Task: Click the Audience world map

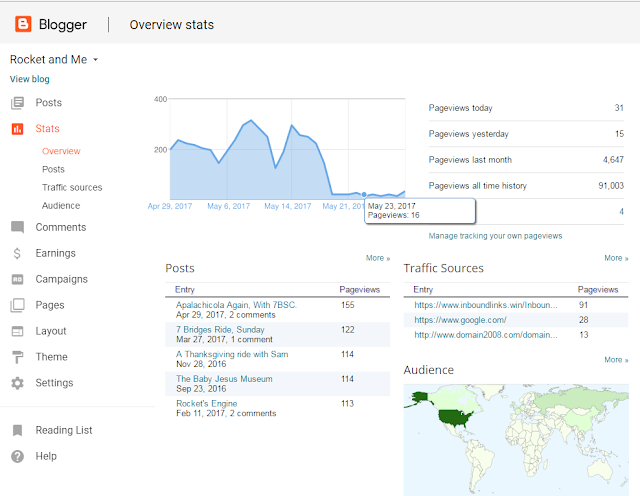Action: click(x=520, y=438)
